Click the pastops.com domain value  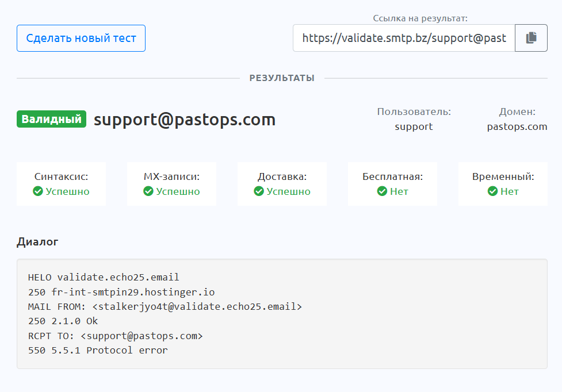(x=517, y=126)
